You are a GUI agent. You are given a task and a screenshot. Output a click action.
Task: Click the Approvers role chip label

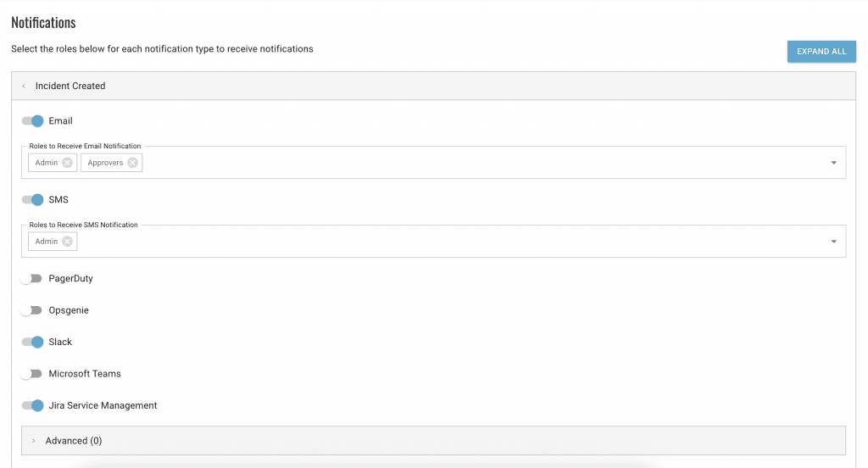click(x=105, y=163)
